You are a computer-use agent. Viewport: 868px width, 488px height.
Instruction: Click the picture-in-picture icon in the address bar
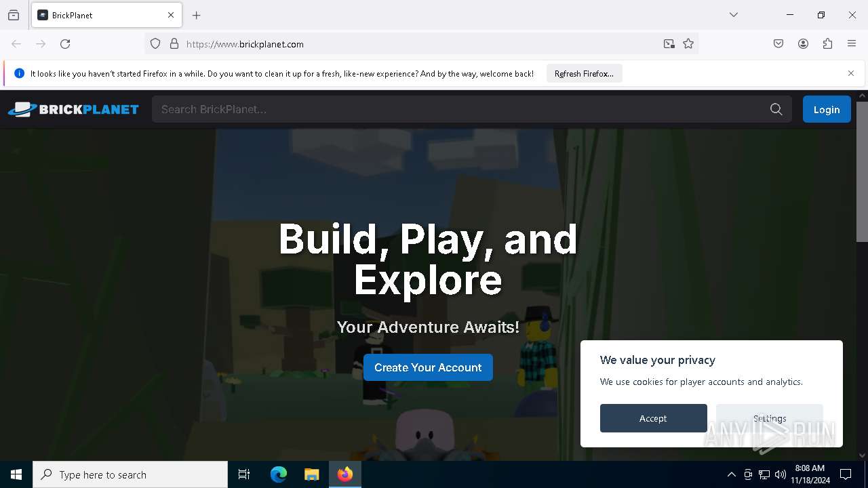(x=669, y=44)
